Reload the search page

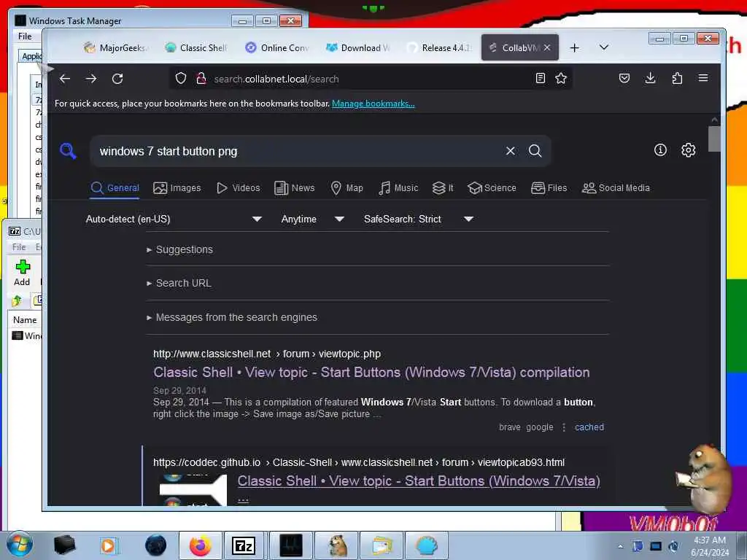(117, 79)
